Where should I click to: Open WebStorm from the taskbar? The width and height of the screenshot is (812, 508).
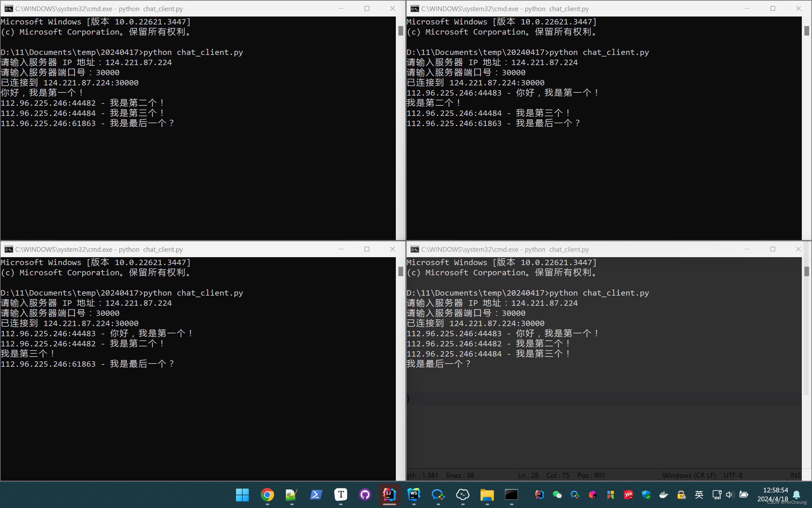(414, 495)
